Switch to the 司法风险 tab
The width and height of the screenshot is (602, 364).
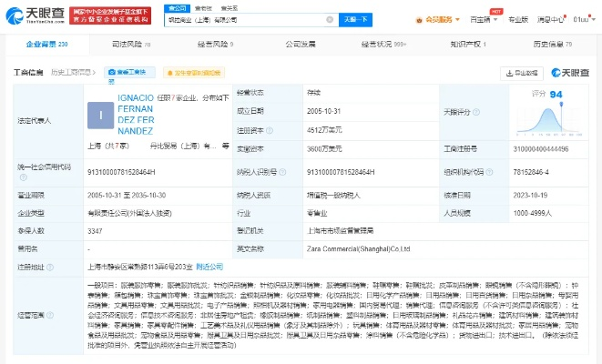[131, 45]
